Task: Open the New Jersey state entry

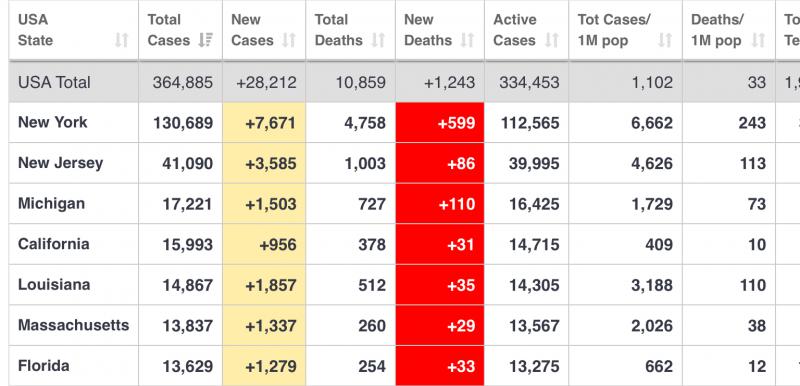Action: (x=60, y=163)
